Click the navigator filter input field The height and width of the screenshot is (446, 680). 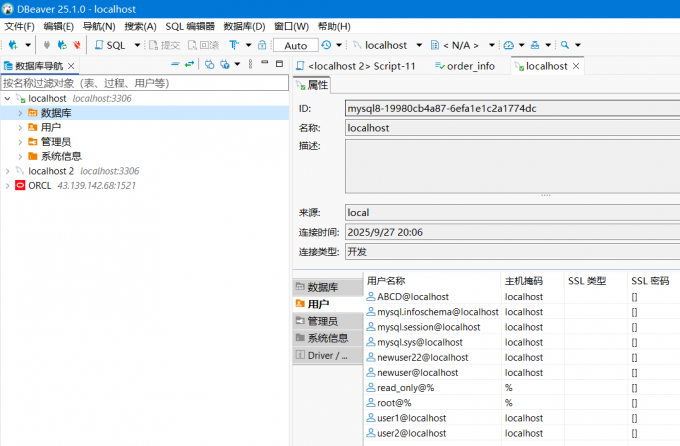click(x=140, y=83)
